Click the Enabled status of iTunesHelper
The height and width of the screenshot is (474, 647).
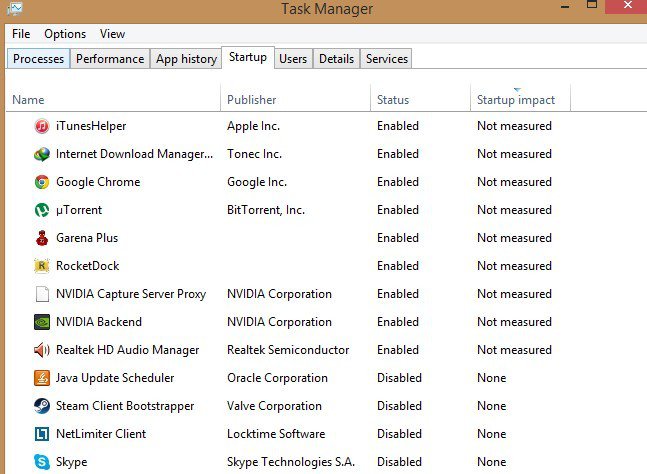[x=398, y=126]
